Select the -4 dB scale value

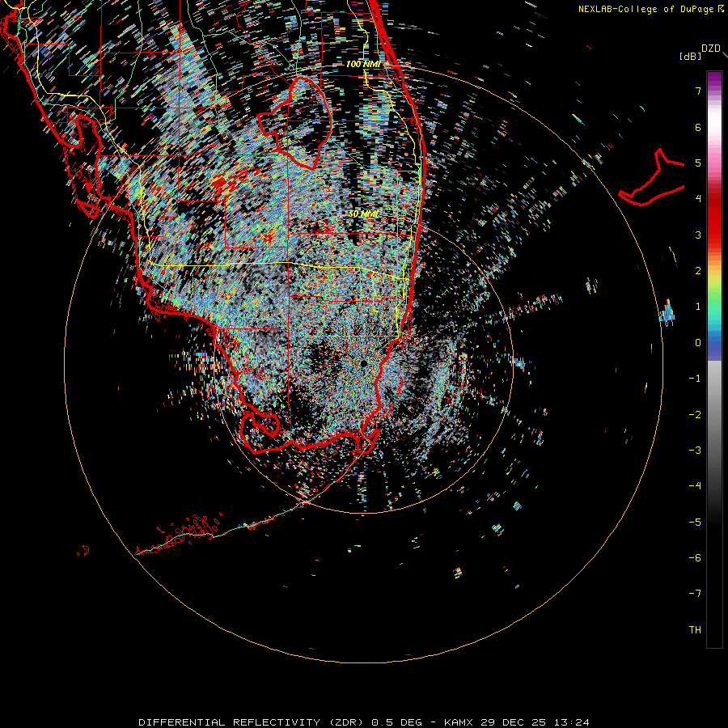coord(695,485)
